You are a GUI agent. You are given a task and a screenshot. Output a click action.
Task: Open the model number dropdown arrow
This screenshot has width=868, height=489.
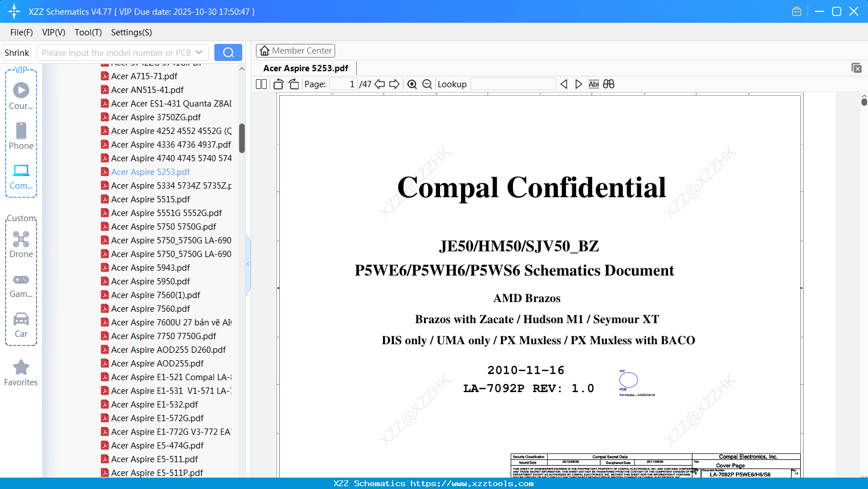tap(199, 52)
